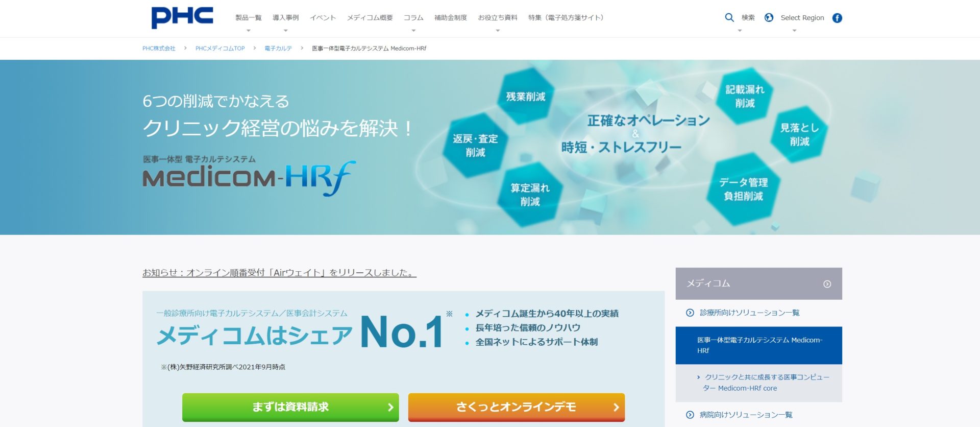Click the globe region icon
The height and width of the screenshot is (427, 980).
769,17
